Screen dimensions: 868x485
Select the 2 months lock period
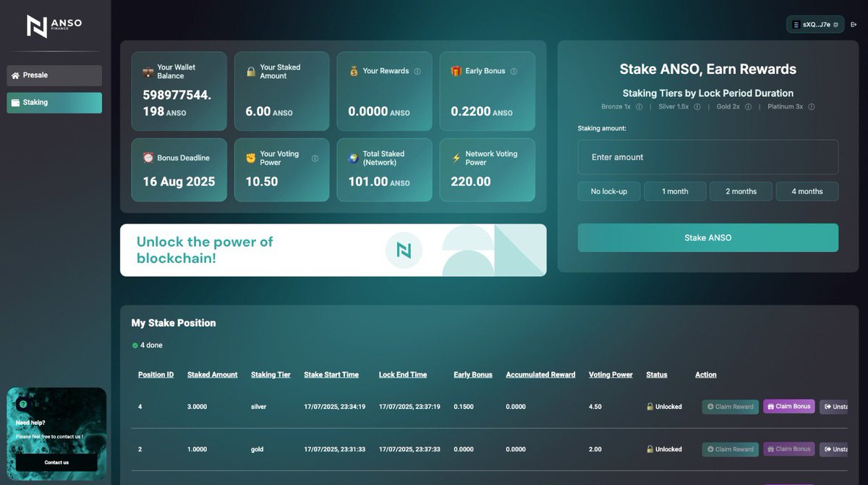pyautogui.click(x=741, y=191)
